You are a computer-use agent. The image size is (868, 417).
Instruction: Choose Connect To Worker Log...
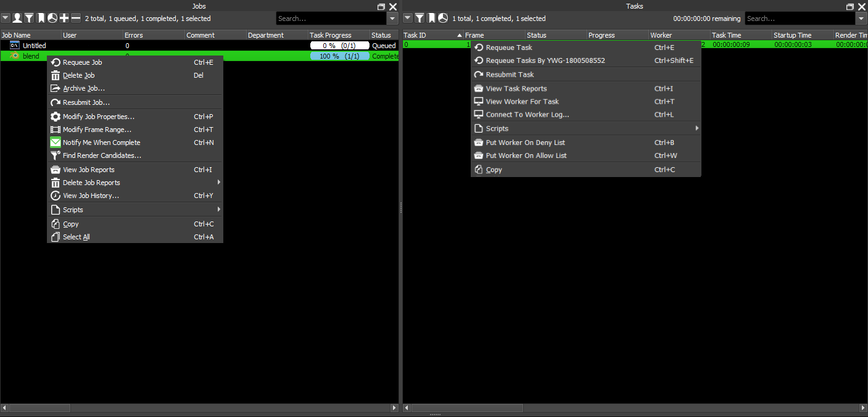[x=586, y=115]
